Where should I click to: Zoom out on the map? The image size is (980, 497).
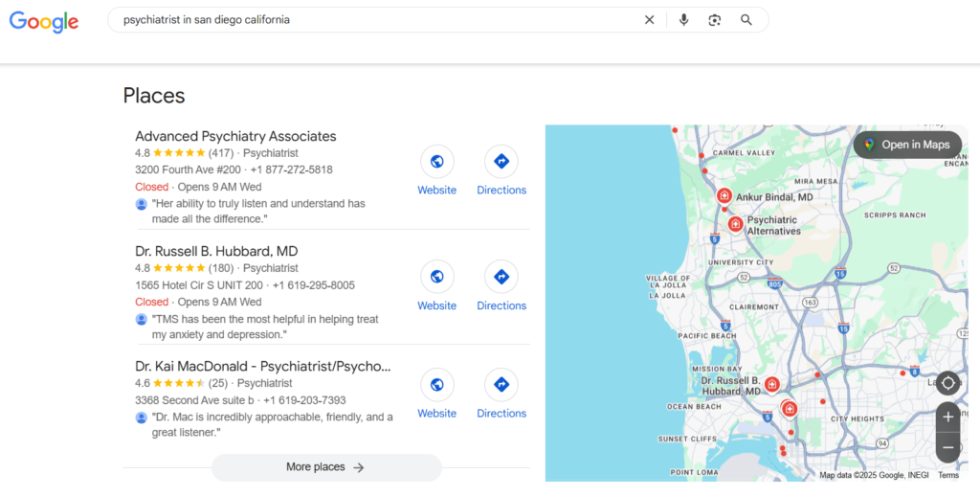(948, 447)
